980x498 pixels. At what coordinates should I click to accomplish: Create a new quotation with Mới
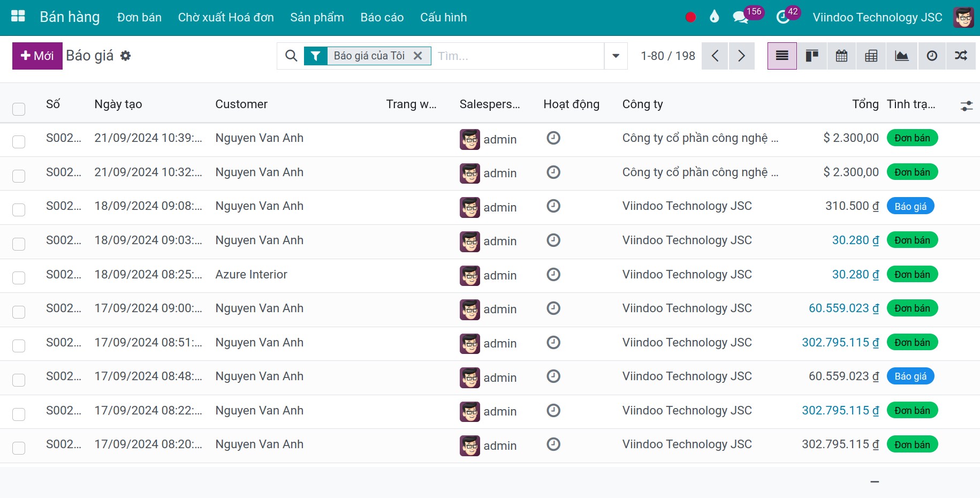coord(37,56)
